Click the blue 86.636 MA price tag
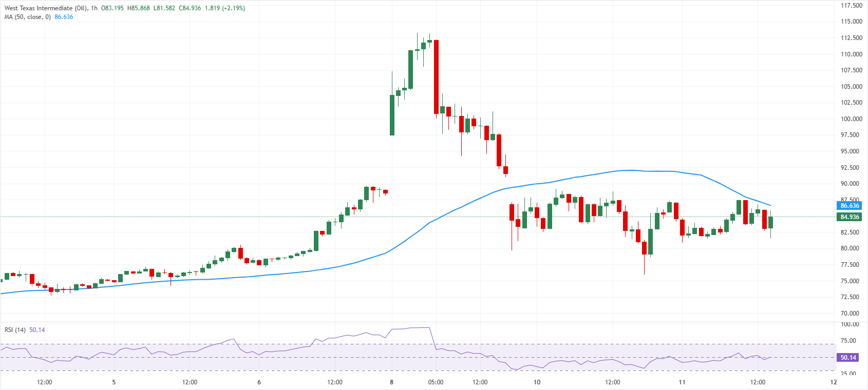 point(850,206)
